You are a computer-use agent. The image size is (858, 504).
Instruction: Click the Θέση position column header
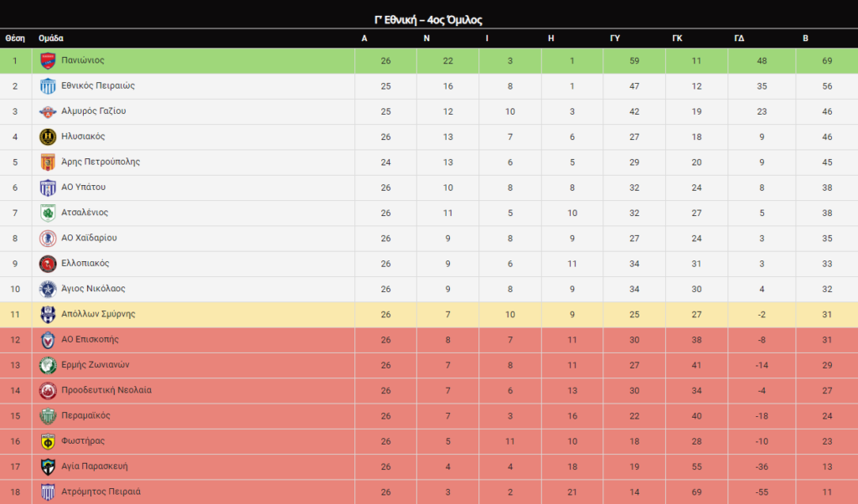tap(14, 39)
